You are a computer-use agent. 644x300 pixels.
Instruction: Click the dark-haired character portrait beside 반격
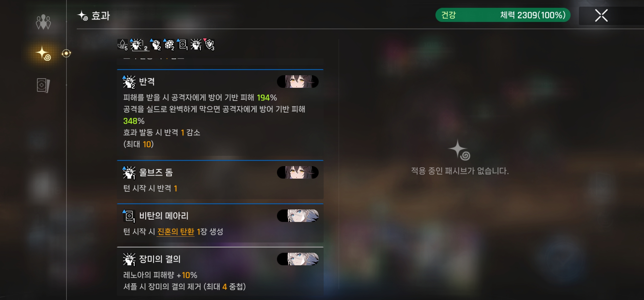298,82
